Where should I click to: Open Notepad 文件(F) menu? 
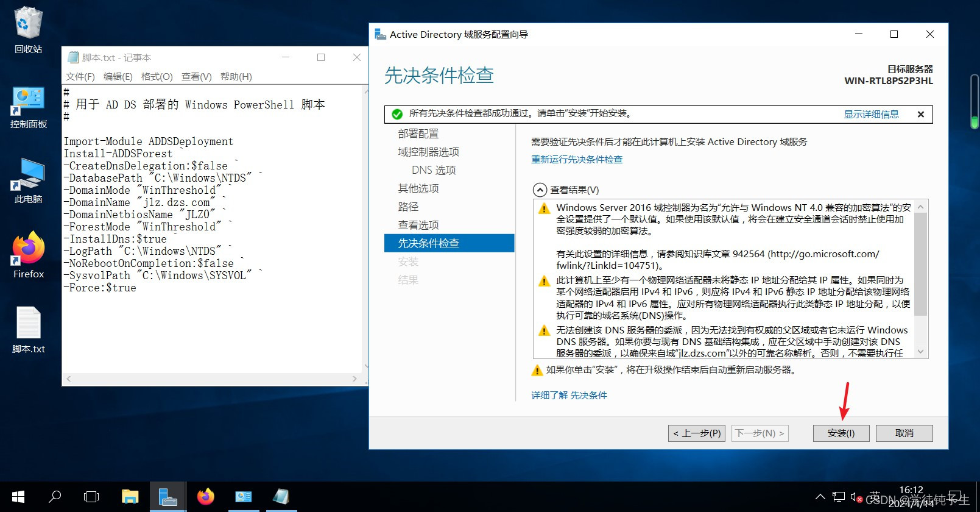(80, 76)
